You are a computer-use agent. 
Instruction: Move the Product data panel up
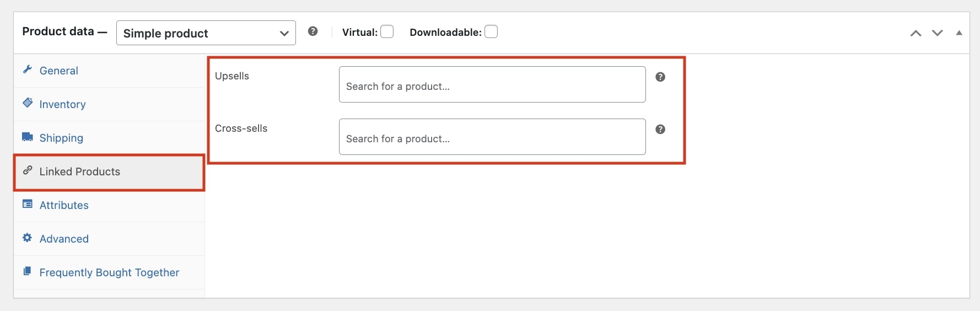(916, 33)
